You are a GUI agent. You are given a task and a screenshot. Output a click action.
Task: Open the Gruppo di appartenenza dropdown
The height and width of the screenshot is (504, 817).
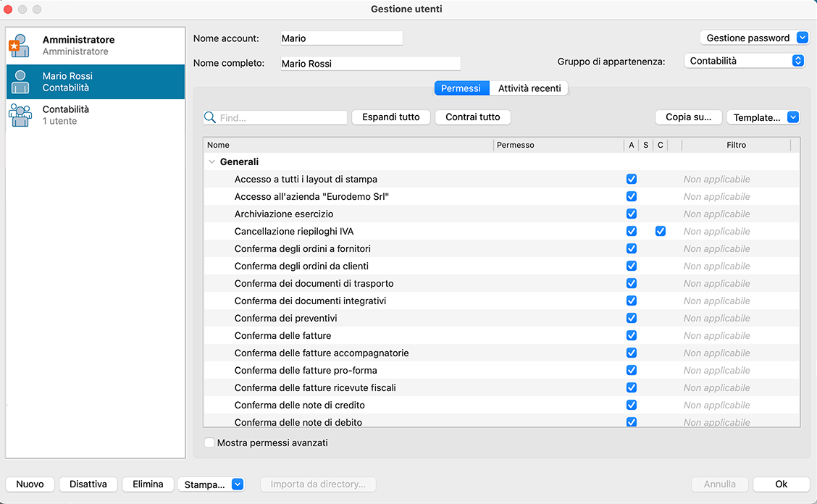(x=744, y=62)
